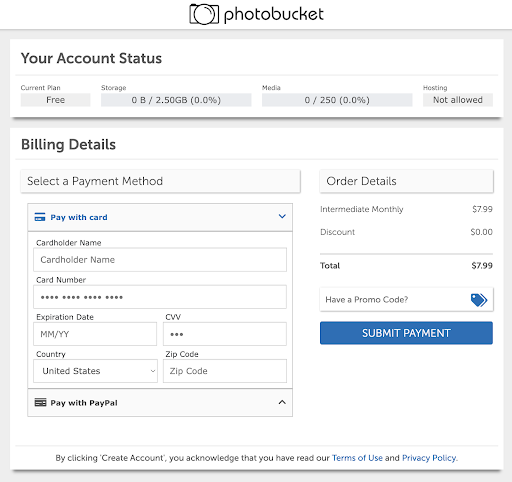Click the Your Account Status heading
Screen dimensions: 512x482
point(91,58)
